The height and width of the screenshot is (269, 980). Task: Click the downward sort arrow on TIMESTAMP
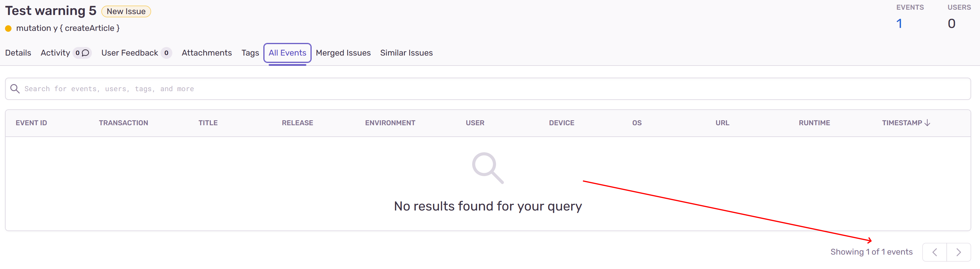pyautogui.click(x=927, y=123)
